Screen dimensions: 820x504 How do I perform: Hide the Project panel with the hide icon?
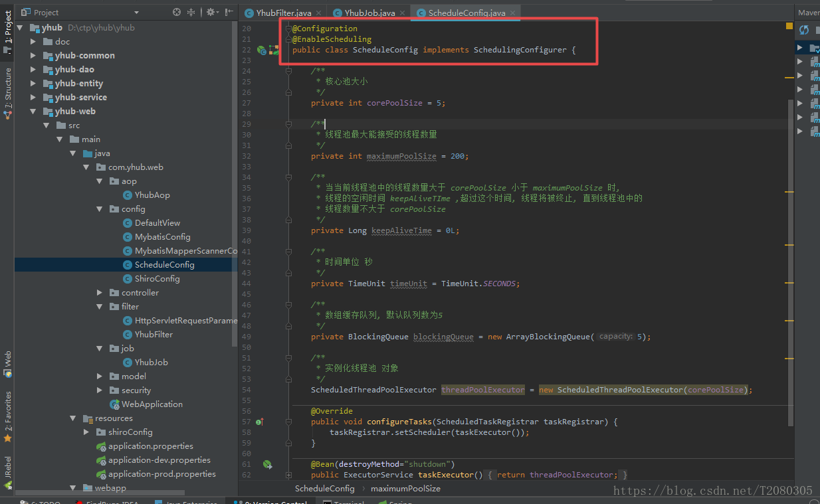point(229,12)
